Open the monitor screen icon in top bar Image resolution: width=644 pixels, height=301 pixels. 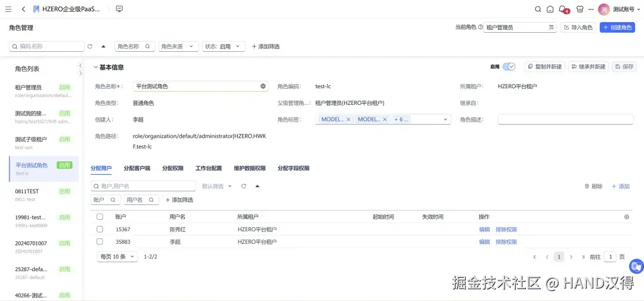119,9
